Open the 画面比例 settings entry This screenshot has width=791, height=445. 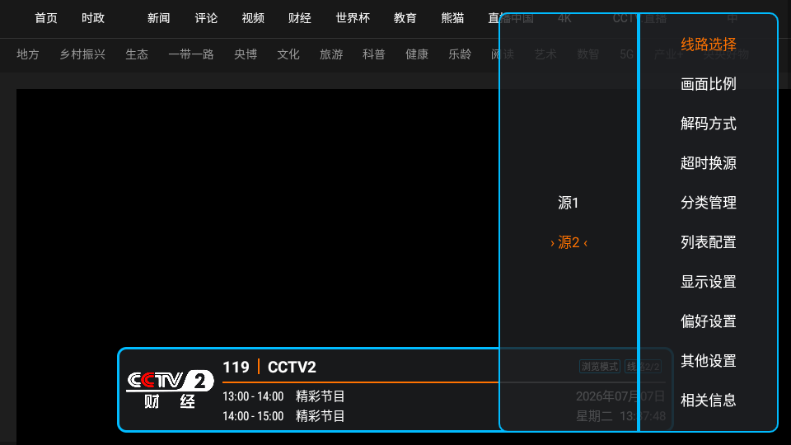point(708,84)
